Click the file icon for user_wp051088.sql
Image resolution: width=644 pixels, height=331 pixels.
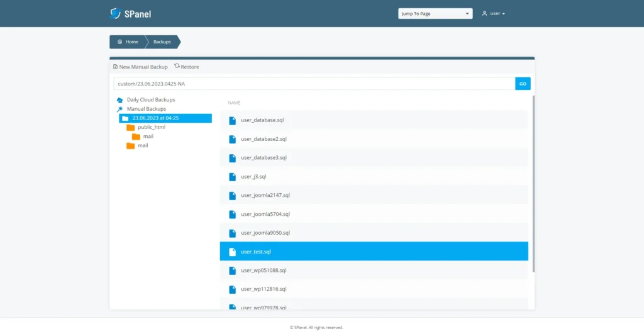pos(233,271)
